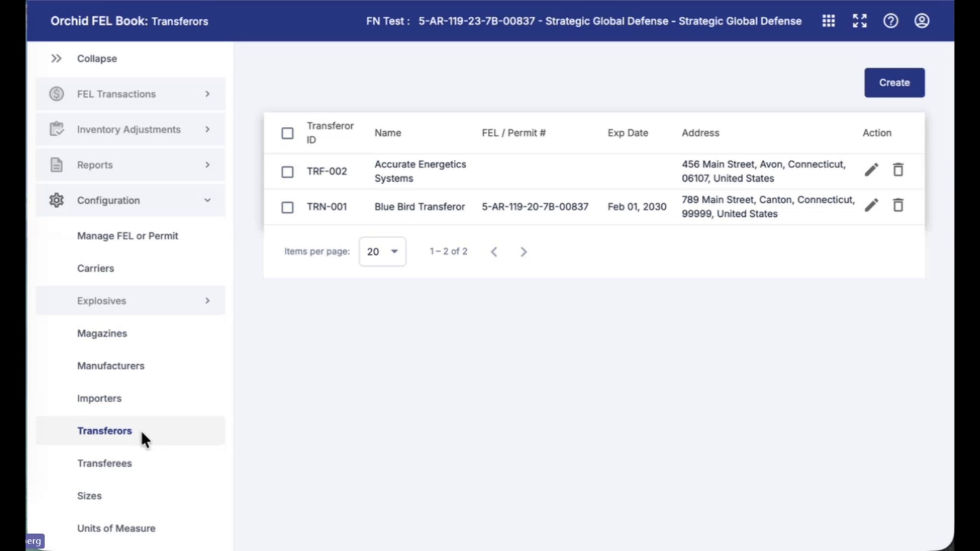Delete the TRF-002 transferor row

898,170
